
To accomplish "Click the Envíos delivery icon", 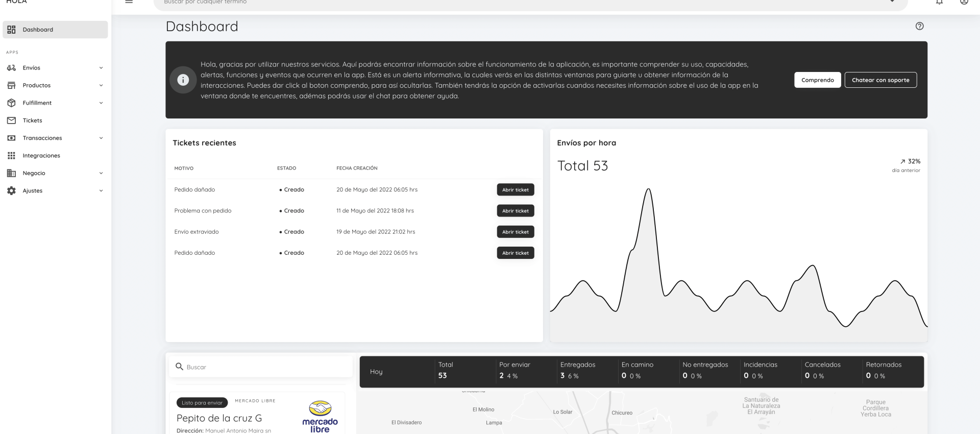I will 11,68.
